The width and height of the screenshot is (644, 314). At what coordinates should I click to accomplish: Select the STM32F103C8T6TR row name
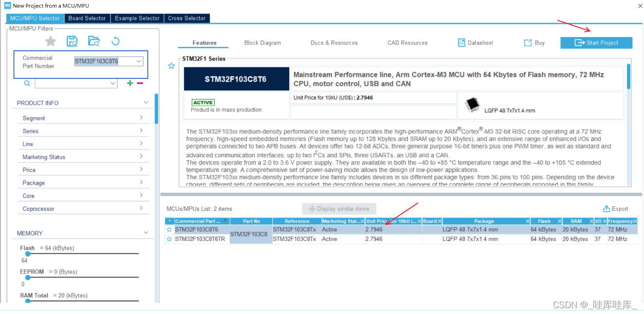[200, 239]
